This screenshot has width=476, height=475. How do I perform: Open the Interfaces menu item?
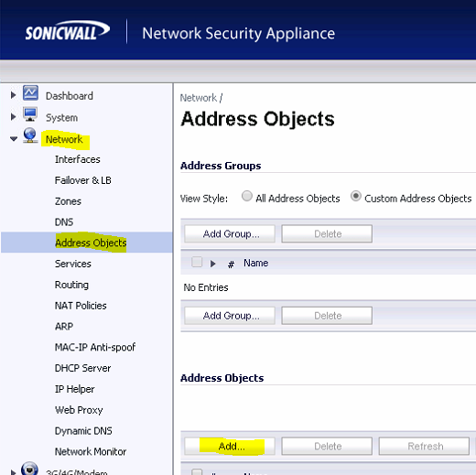78,159
